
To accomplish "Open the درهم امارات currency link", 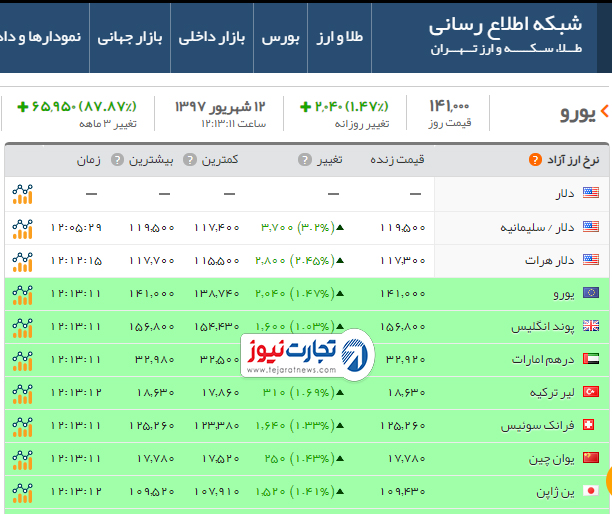I will [543, 359].
